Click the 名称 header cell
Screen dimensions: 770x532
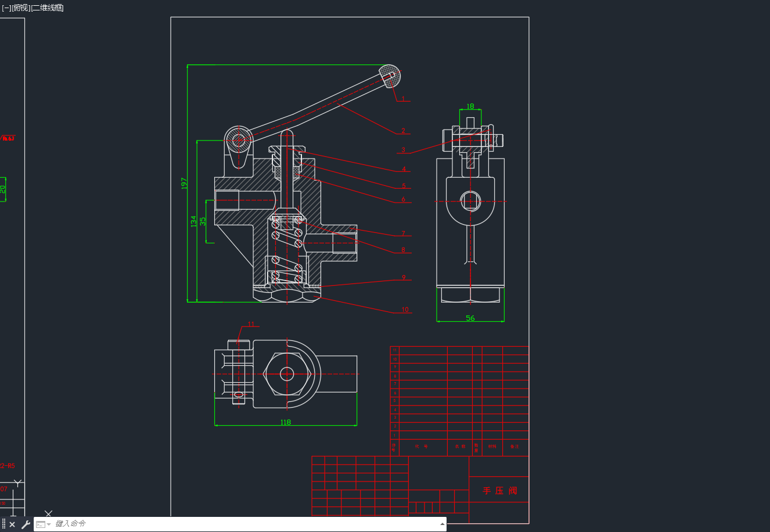460,447
